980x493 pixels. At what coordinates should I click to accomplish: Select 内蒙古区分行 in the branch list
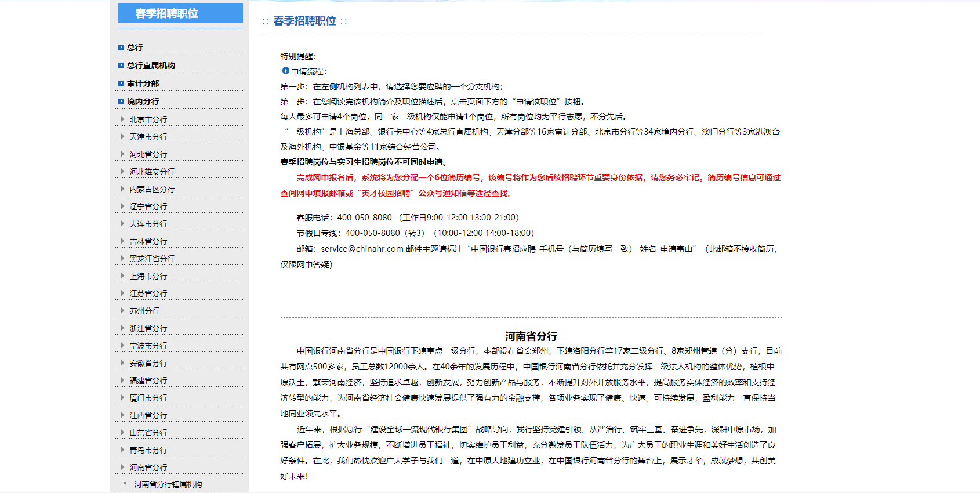tap(152, 189)
